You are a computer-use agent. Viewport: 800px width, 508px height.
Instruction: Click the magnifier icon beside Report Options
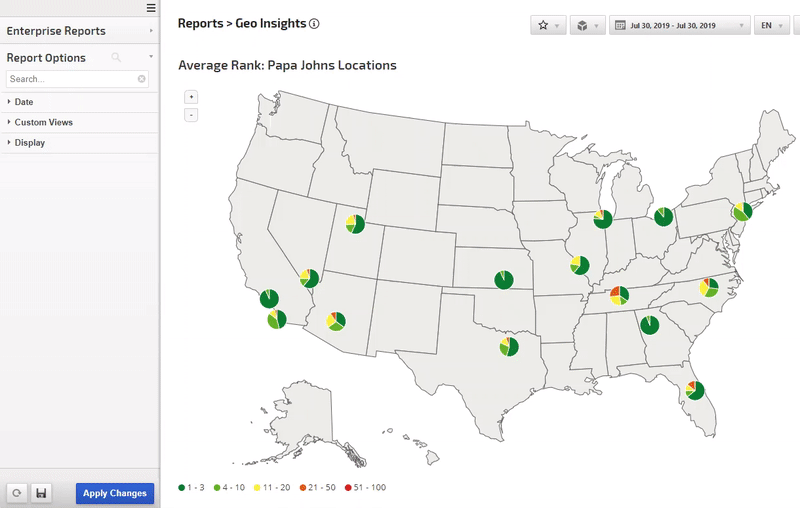point(117,58)
